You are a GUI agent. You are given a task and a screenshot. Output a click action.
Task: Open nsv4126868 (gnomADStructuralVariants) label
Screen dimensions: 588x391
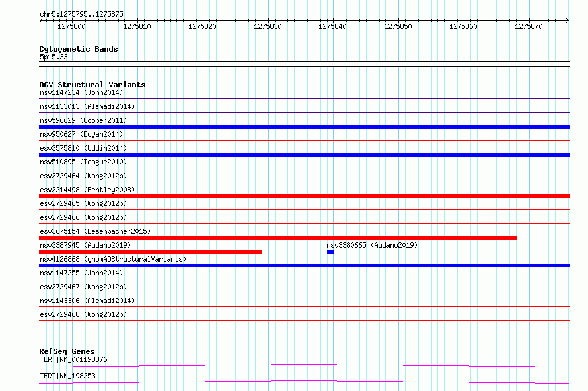[113, 259]
